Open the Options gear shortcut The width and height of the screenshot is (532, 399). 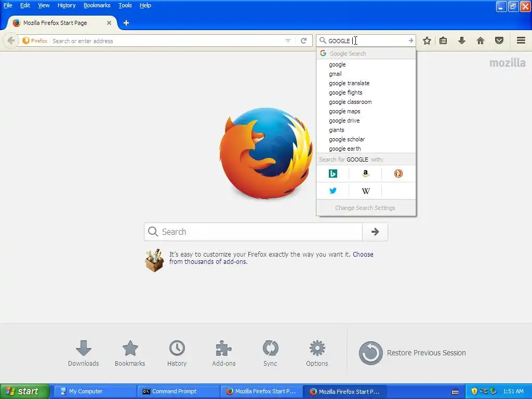317,353
